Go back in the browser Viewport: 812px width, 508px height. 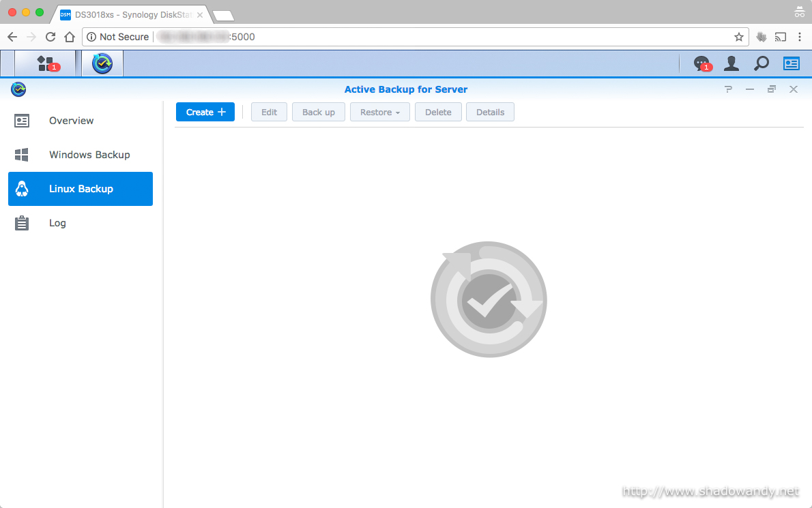click(12, 37)
